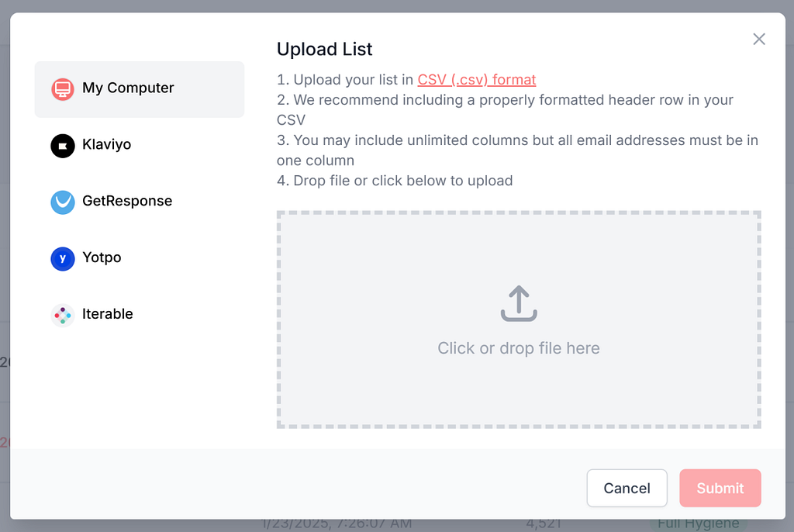Click the blue Yotpo logo icon
Image resolution: width=794 pixels, height=532 pixels.
[63, 259]
